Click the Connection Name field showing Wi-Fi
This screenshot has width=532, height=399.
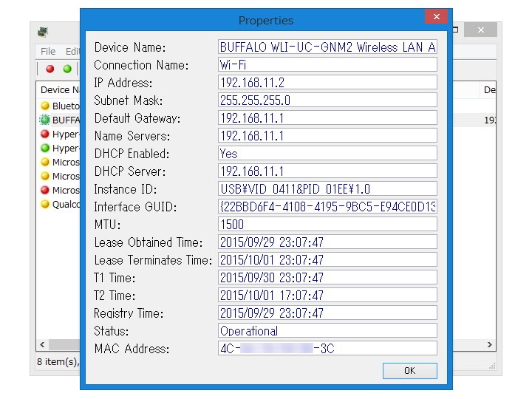click(327, 64)
